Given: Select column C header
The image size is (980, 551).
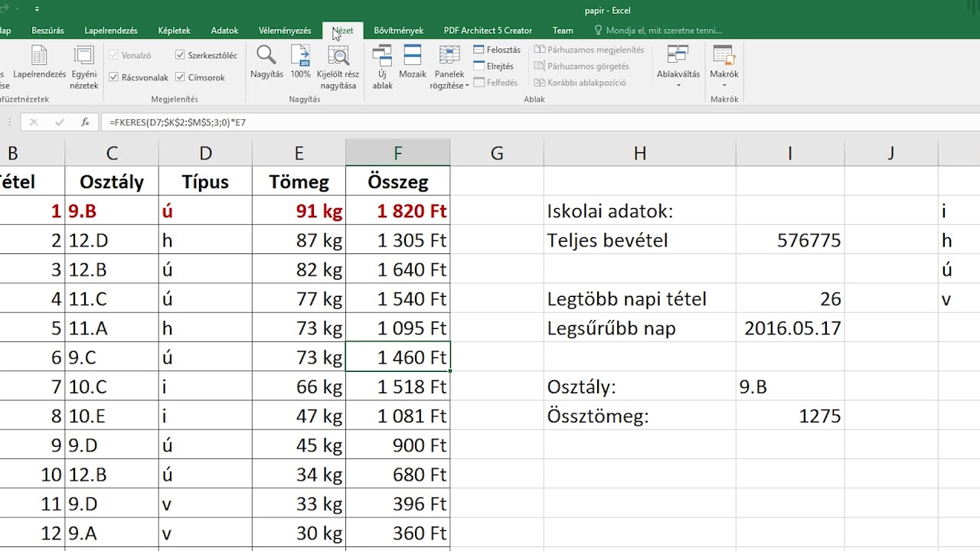Looking at the screenshot, I should coord(112,153).
